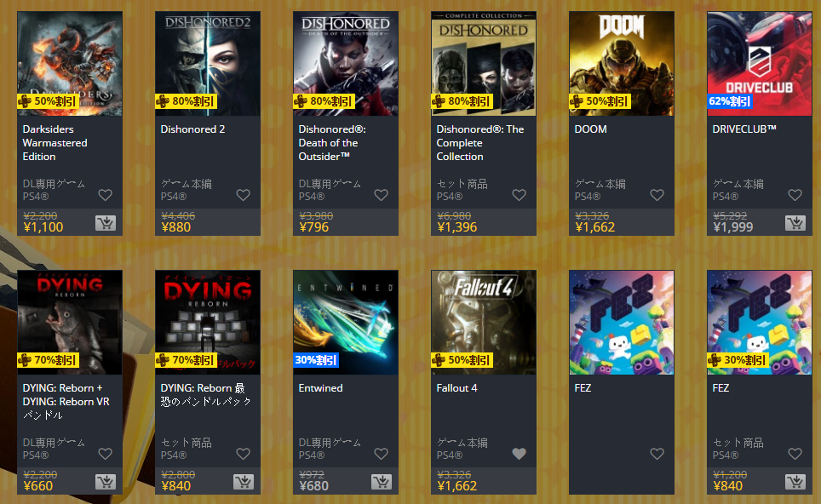
Task: Add DYING: Reborn VR bundle to cart
Action: pyautogui.click(x=106, y=482)
